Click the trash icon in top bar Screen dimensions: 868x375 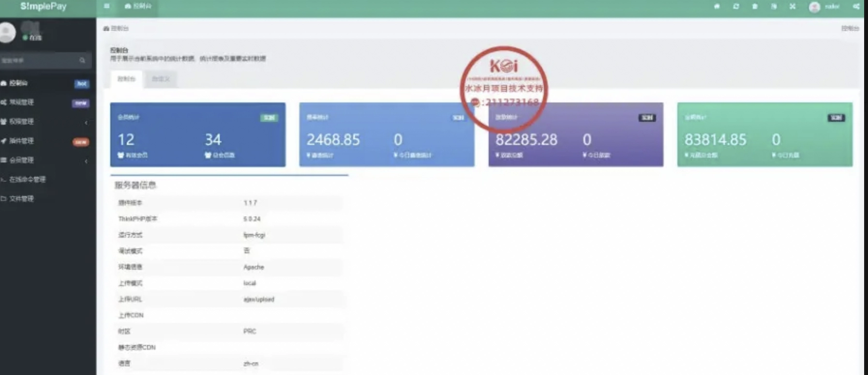(755, 6)
